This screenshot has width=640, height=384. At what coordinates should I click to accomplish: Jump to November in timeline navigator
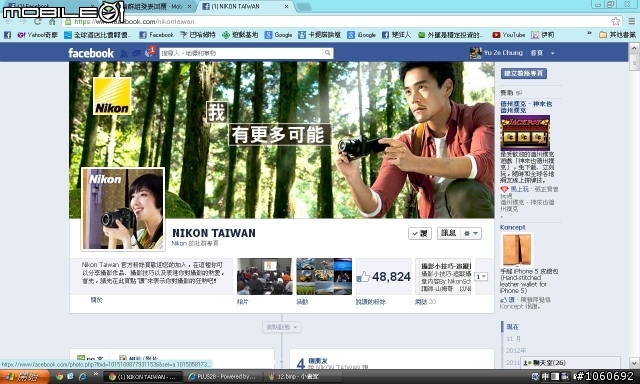coord(513,339)
